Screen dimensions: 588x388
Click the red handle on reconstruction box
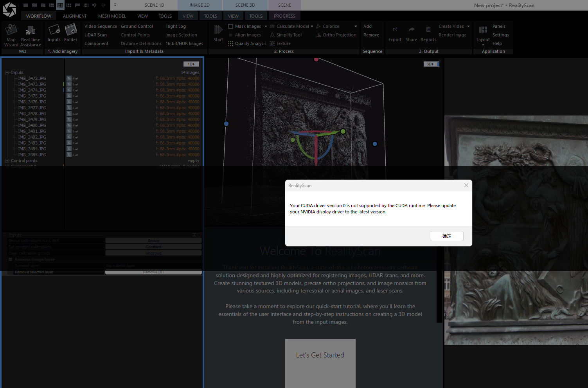[316, 59]
